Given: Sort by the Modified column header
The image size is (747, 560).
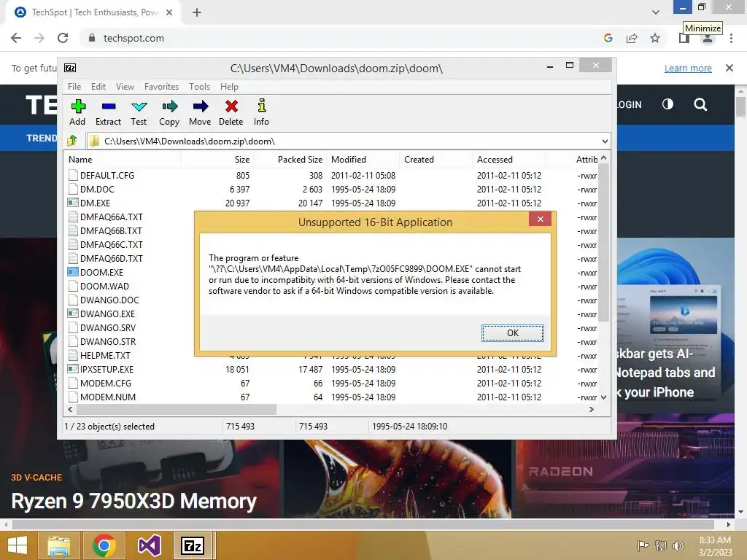Looking at the screenshot, I should pyautogui.click(x=363, y=160).
